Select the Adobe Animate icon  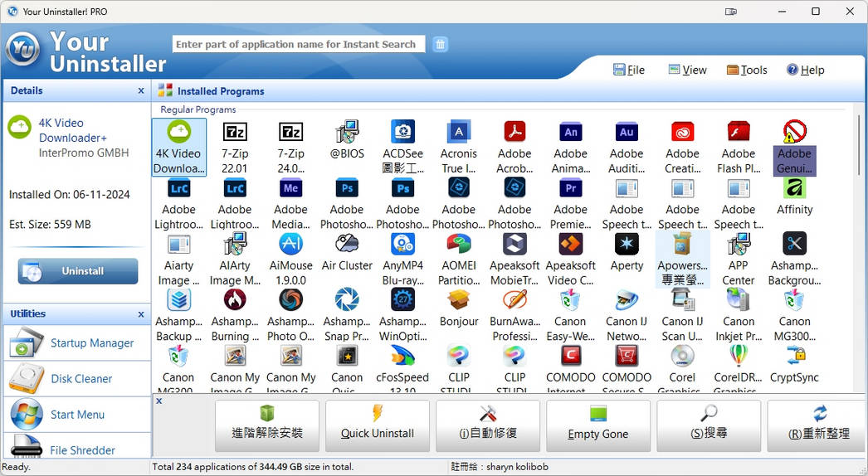571,132
